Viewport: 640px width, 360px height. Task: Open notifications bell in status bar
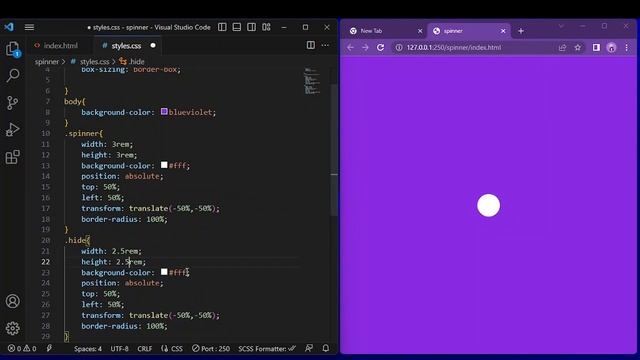click(326, 348)
